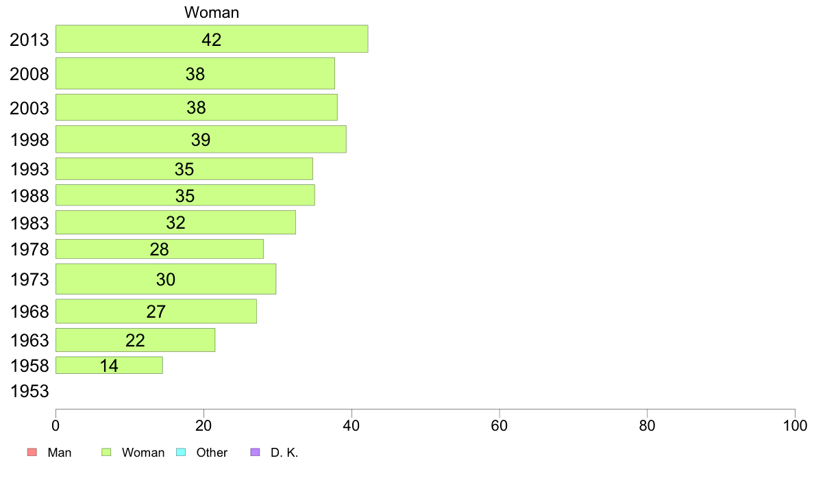The width and height of the screenshot is (814, 504).
Task: Click the Other legend text label
Action: [x=212, y=453]
